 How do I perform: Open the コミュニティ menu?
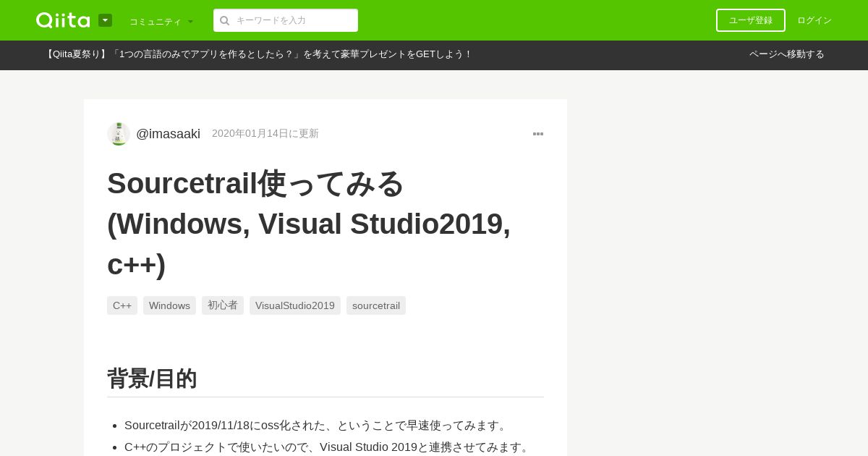pyautogui.click(x=161, y=21)
